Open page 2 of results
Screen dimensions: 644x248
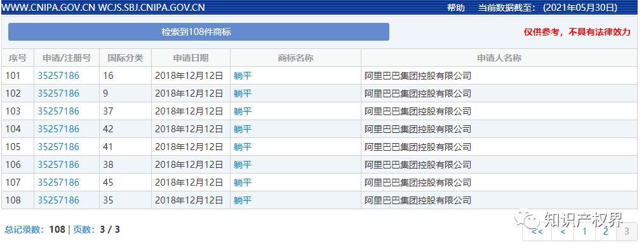605,231
